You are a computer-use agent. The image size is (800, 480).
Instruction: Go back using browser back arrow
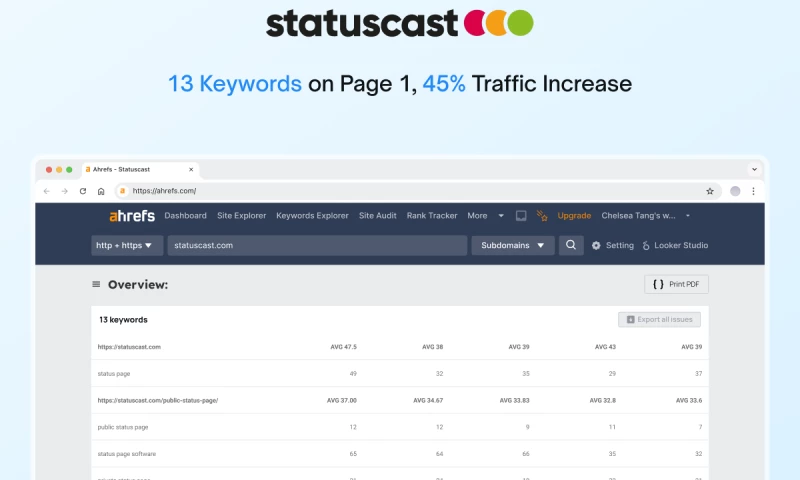(x=46, y=191)
